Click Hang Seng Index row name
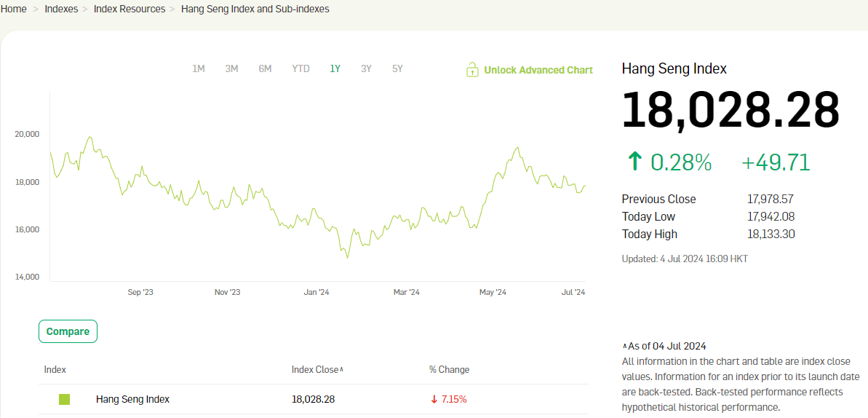868x418 pixels. (x=133, y=399)
